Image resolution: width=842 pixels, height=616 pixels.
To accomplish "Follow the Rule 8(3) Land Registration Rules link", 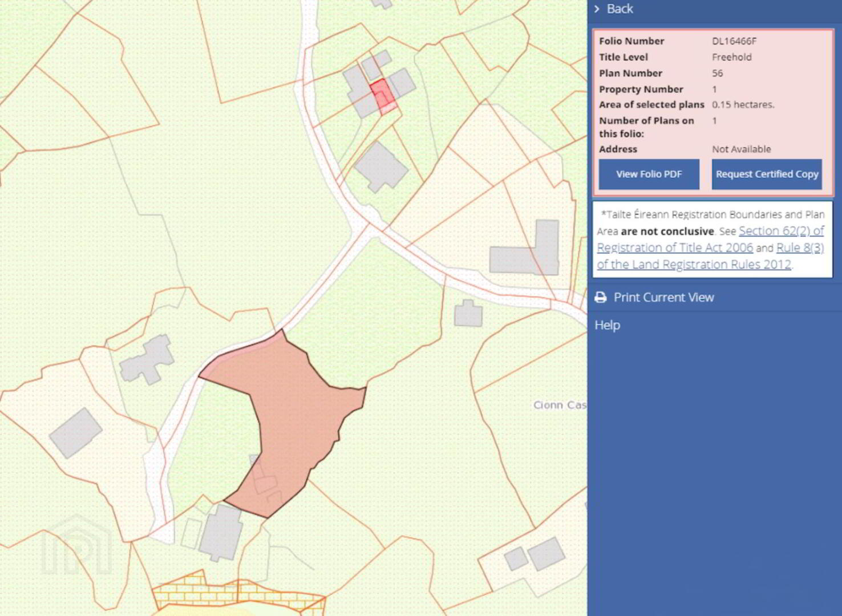I will (799, 248).
